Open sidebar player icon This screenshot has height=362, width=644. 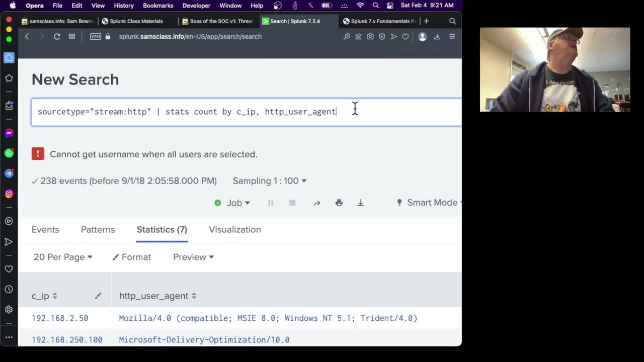[x=9, y=221]
